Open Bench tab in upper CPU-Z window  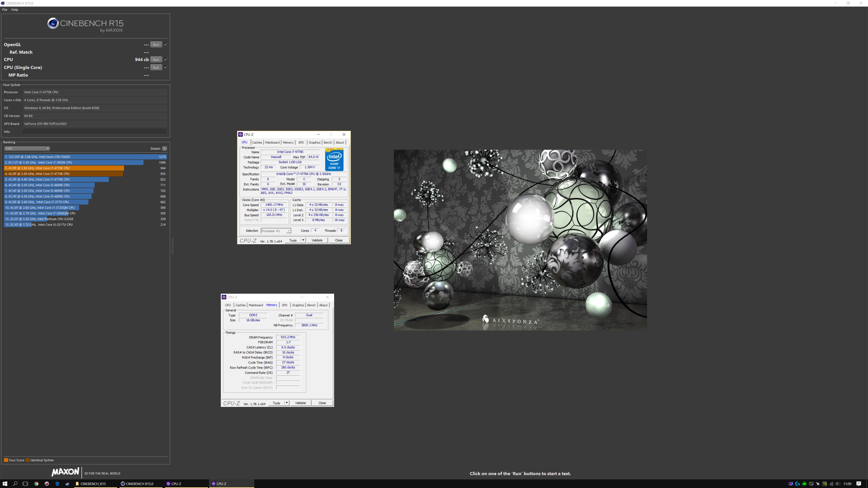click(x=328, y=143)
